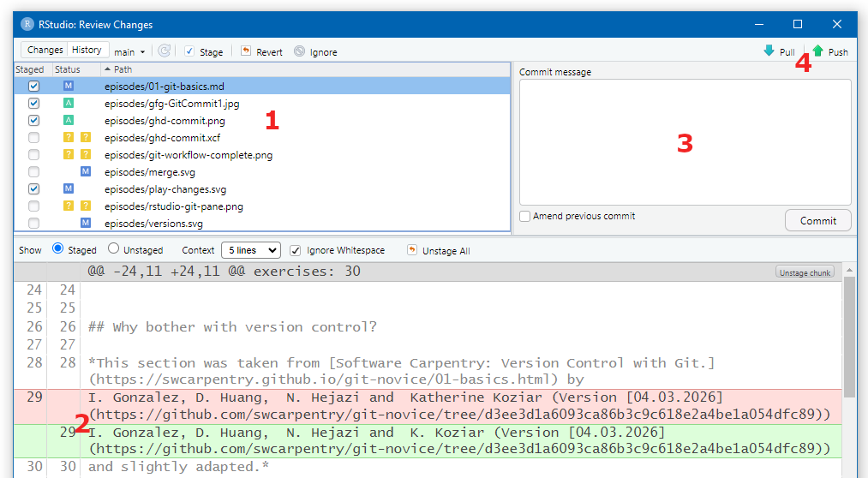Click the Ignore icon button

(x=300, y=51)
